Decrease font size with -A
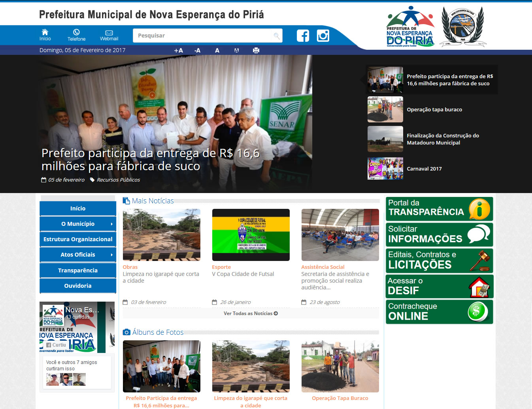Viewport: 532px width, 409px height. coord(197,50)
